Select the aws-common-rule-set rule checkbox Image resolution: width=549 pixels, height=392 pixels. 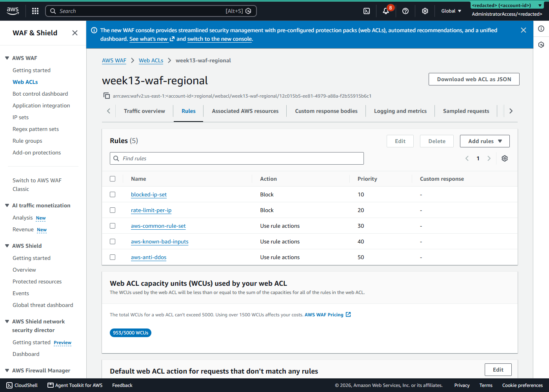click(113, 226)
